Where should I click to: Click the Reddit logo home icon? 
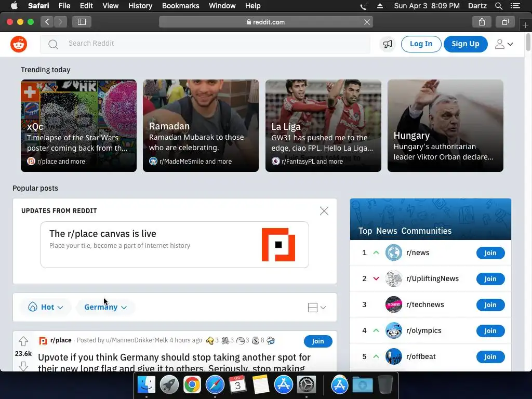(x=19, y=44)
